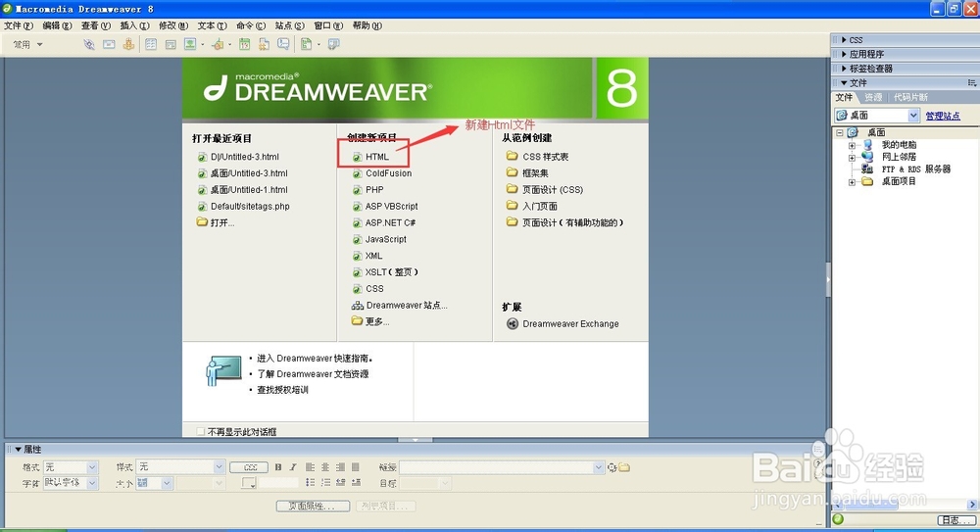Click Justify icon in Properties

point(356,467)
